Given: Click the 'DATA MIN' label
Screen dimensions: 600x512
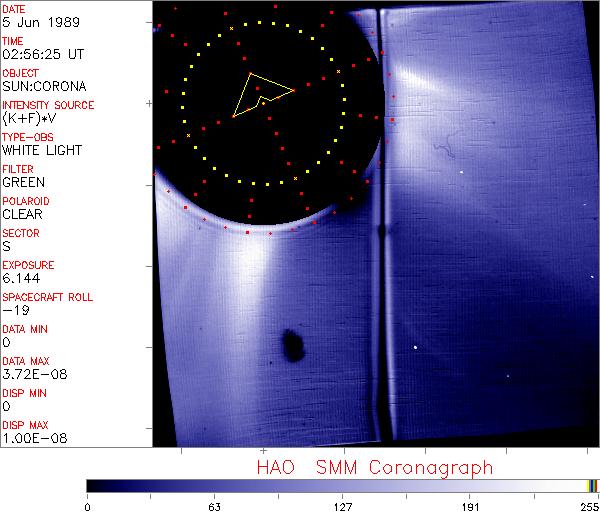Looking at the screenshot, I should tap(25, 329).
